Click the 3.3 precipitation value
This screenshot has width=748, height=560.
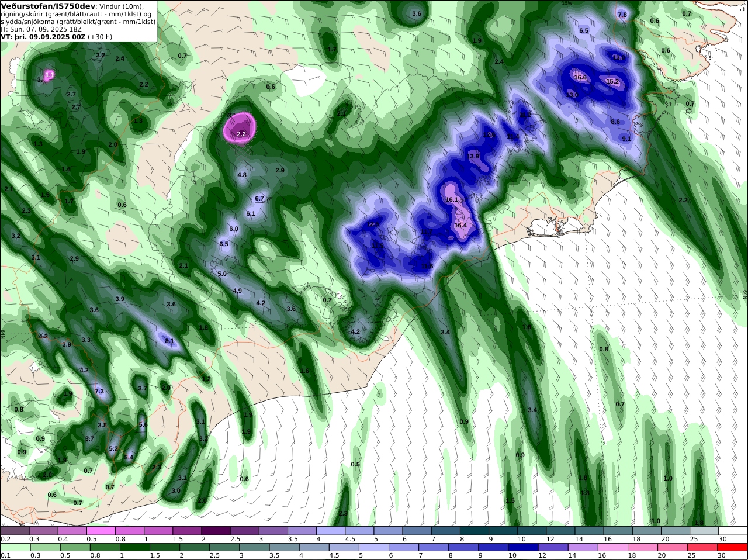coord(86,340)
